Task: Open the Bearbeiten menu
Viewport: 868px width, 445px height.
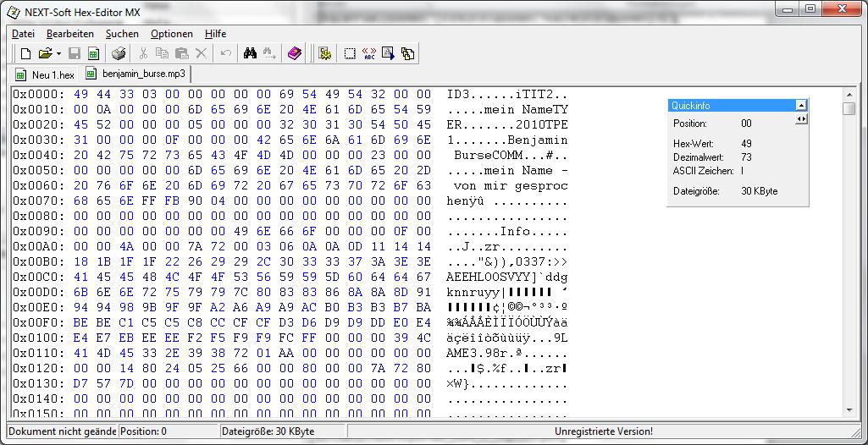Action: coord(70,34)
